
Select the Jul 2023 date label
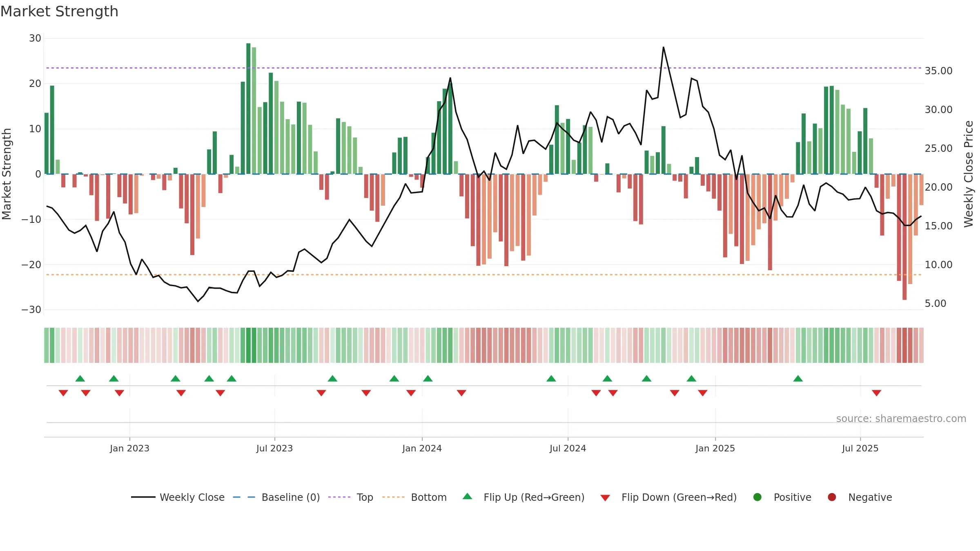274,448
